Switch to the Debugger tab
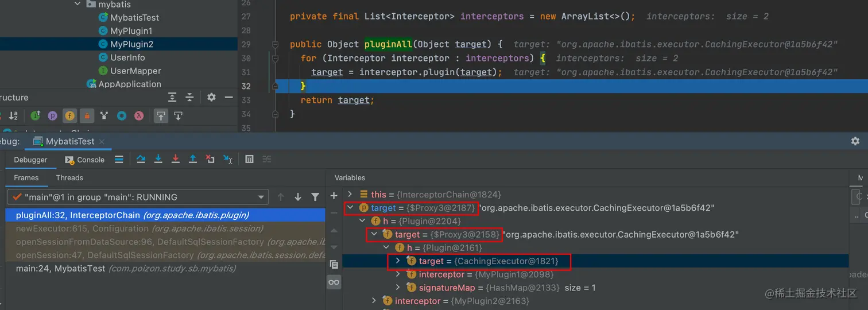 pos(30,160)
